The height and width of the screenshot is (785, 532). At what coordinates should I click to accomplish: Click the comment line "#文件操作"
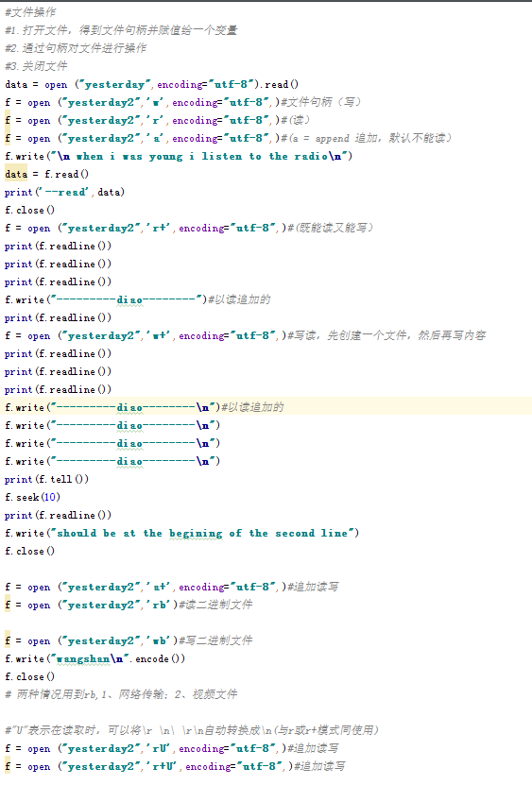[30, 12]
